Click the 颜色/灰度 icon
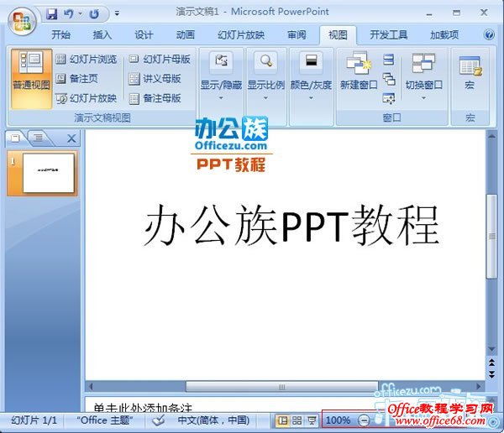This screenshot has height=433, width=504. click(311, 61)
